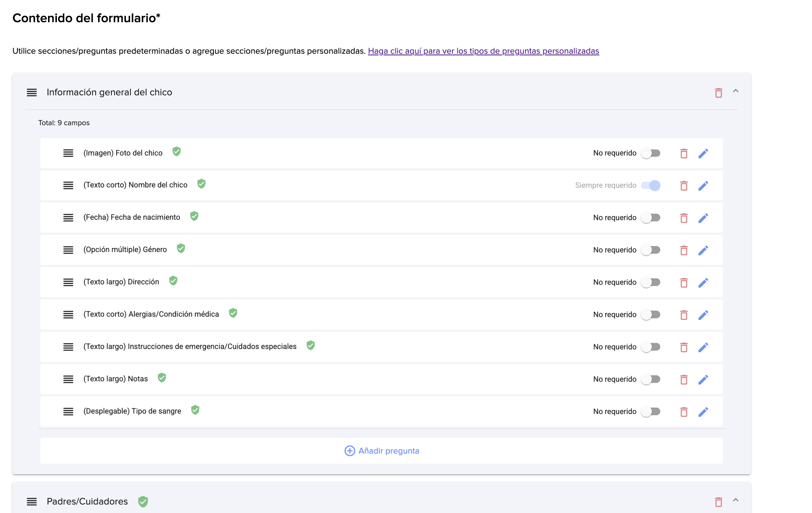The image size is (812, 513).
Task: Turn on required for Instrucciones de emergencia
Action: tap(651, 347)
